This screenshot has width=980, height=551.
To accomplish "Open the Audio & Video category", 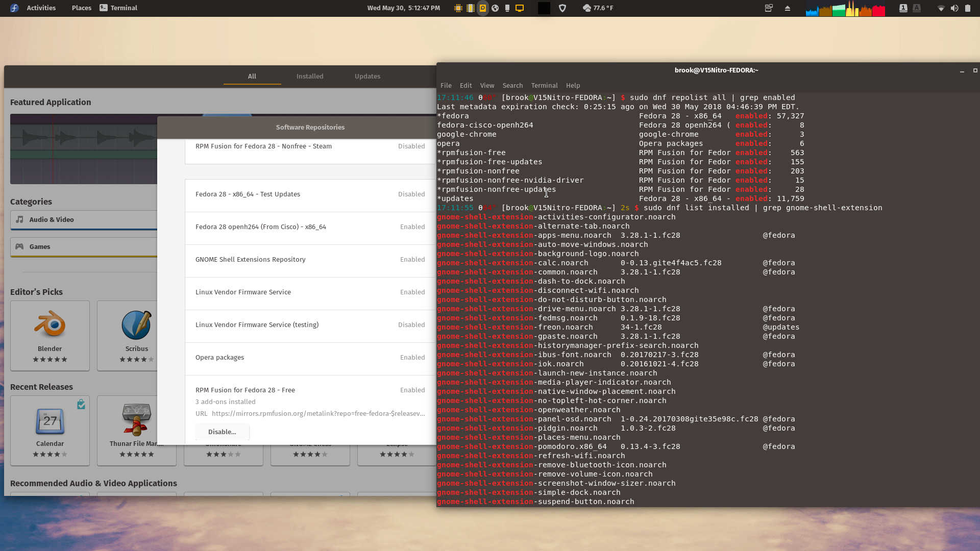I will tap(84, 219).
